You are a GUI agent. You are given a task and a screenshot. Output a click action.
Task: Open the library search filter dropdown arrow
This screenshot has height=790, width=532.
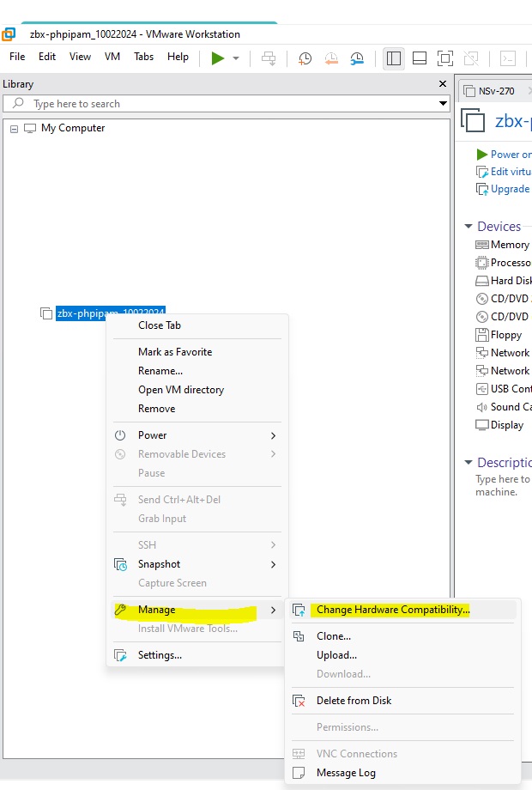[x=443, y=104]
